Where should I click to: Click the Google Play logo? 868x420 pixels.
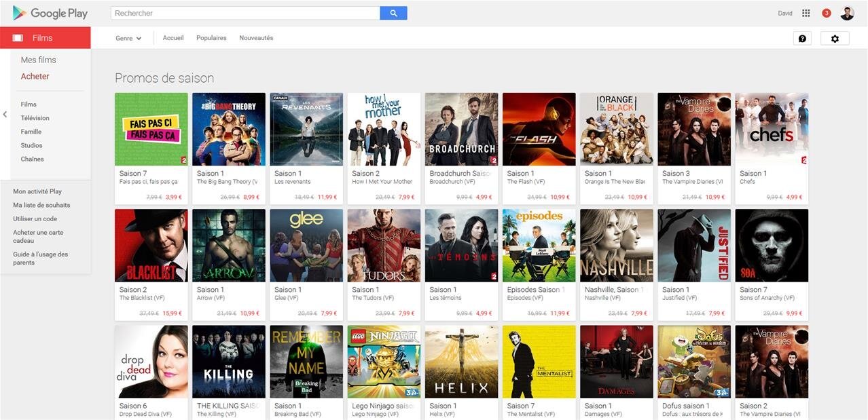click(x=50, y=13)
